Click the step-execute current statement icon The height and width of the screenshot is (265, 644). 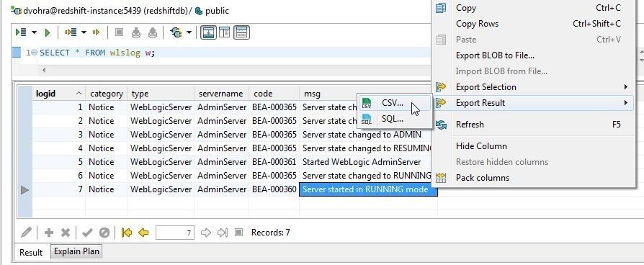(96, 32)
